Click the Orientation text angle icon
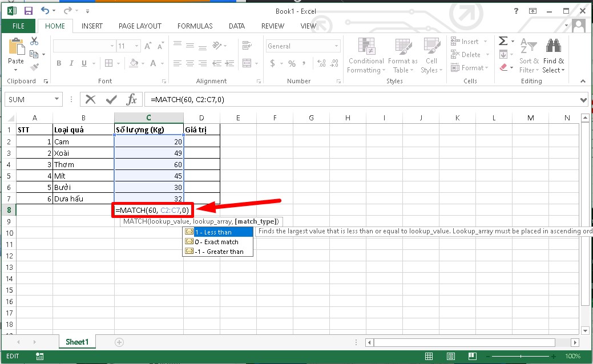 pyautogui.click(x=217, y=46)
